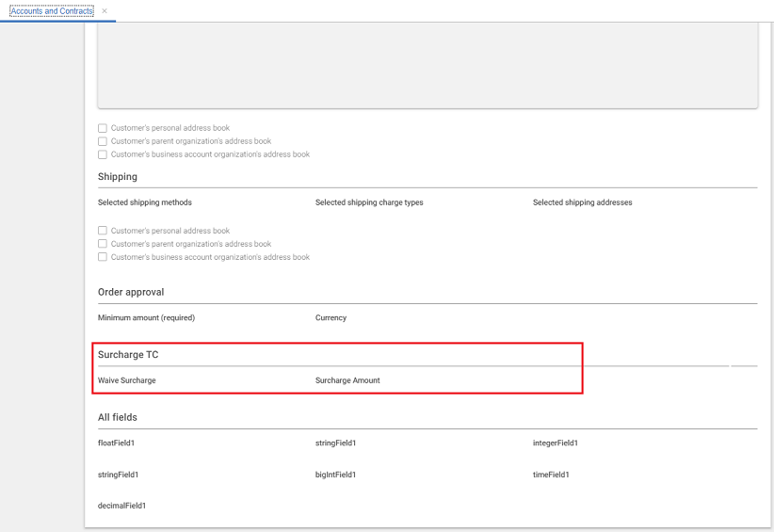
Task: Click the bigIntField1 label
Action: click(335, 475)
